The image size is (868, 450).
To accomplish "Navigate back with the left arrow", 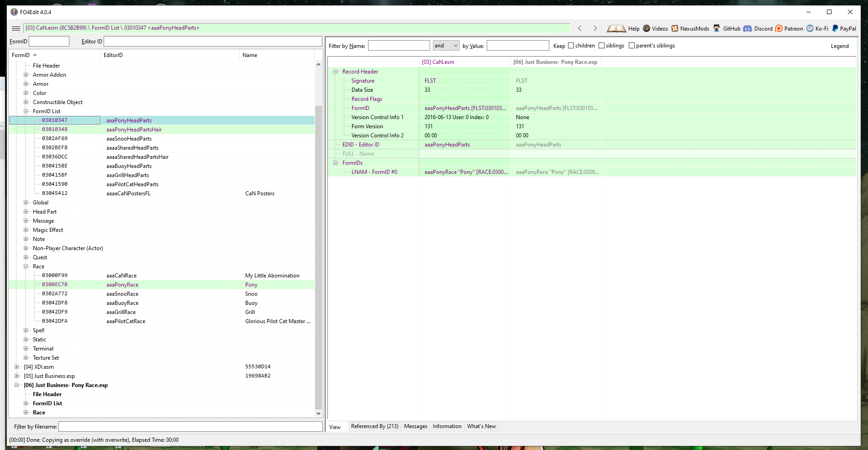I will point(580,28).
